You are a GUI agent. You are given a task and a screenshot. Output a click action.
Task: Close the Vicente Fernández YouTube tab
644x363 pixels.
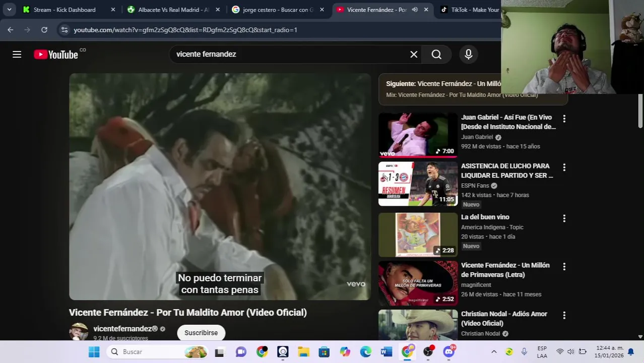[x=426, y=10]
